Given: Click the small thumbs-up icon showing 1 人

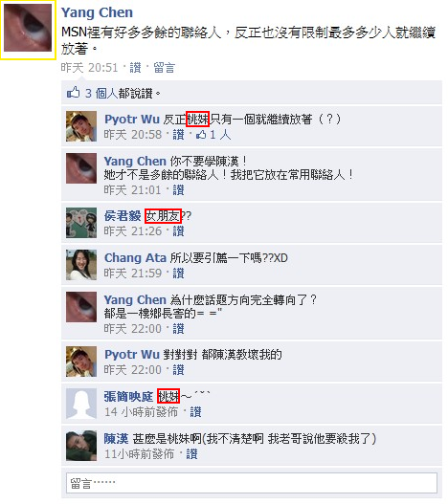Looking at the screenshot, I should click(201, 135).
